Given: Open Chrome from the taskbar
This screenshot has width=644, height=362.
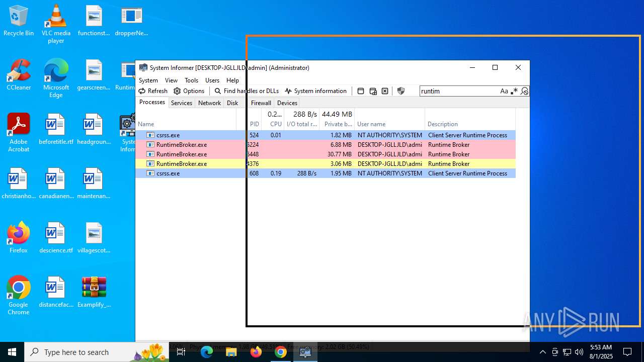Looking at the screenshot, I should pos(280,352).
